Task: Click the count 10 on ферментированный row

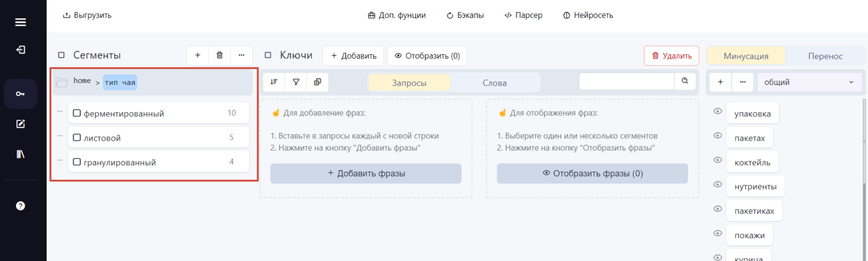Action: [231, 113]
